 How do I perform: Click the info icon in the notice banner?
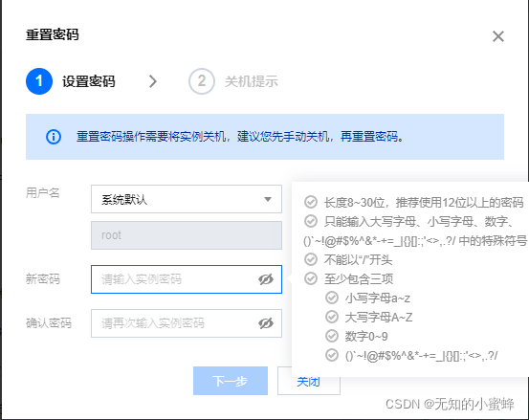click(x=54, y=137)
